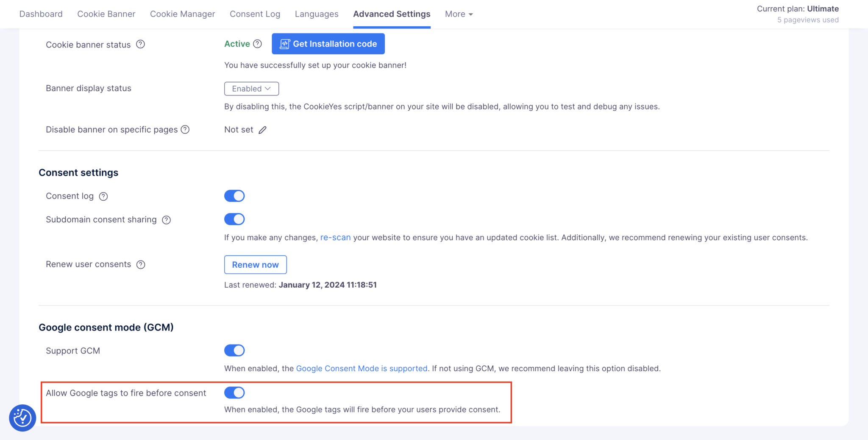Image resolution: width=868 pixels, height=440 pixels.
Task: Open help for Disable banner on specific pages
Action: coord(185,129)
